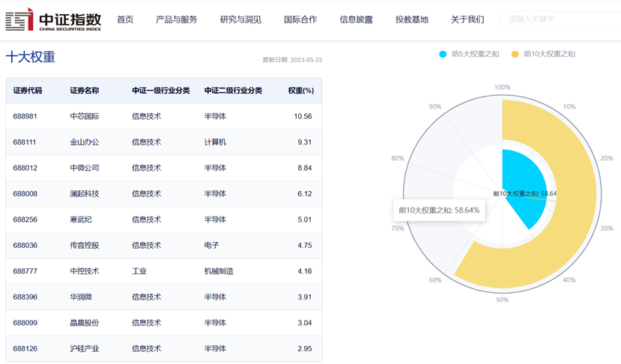This screenshot has width=621, height=364.
Task: Select security code 688111 in the table
Action: click(25, 142)
